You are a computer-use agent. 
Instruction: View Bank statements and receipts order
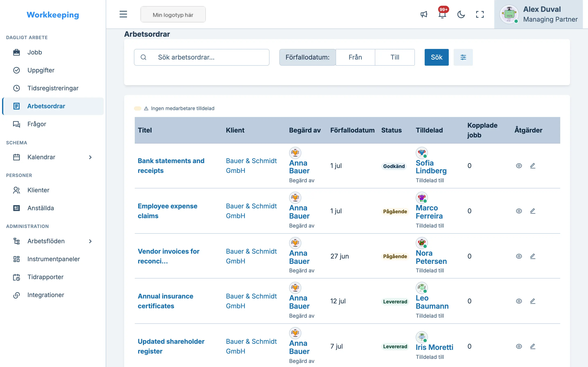tap(519, 166)
